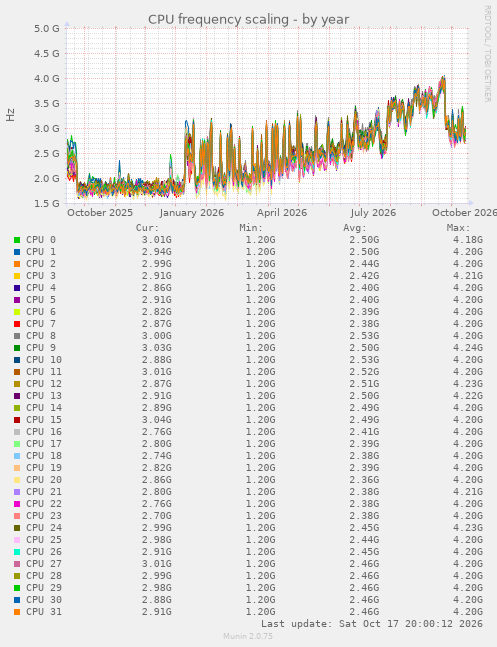Click the Min: column header

coord(251,228)
